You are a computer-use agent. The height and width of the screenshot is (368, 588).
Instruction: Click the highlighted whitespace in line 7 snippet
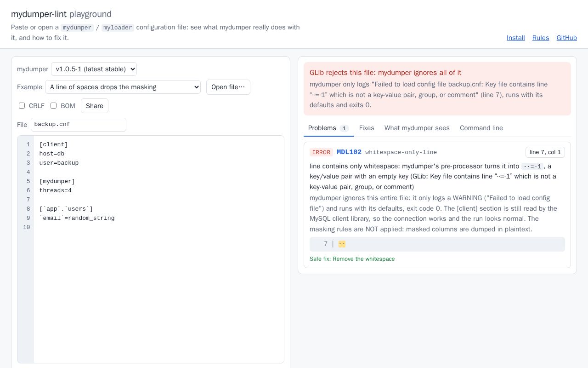pyautogui.click(x=342, y=244)
